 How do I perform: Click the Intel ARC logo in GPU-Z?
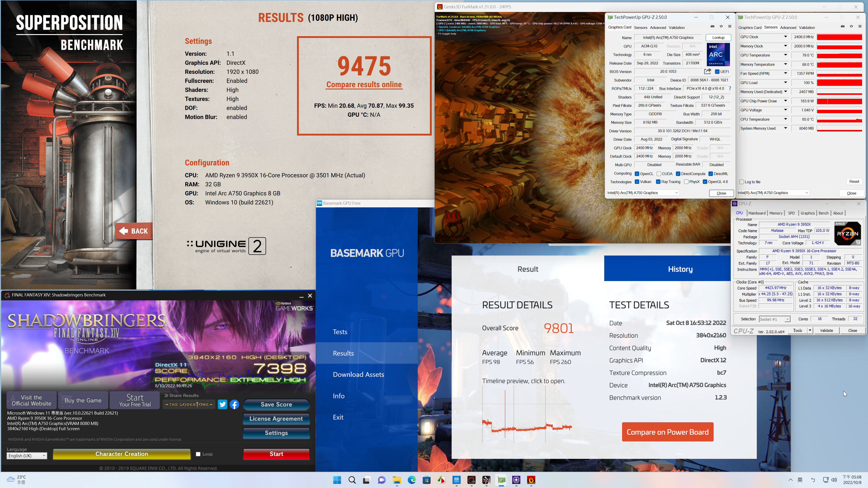point(718,54)
